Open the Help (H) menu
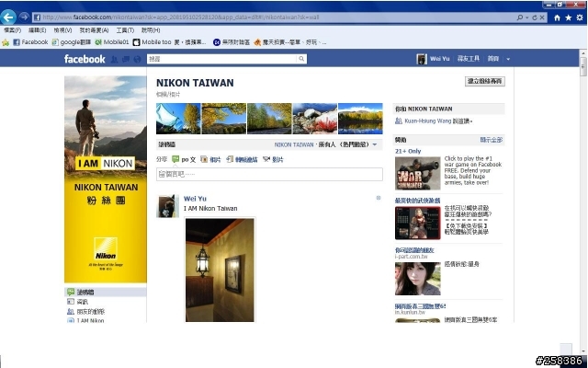Screen dimensions: 588x368 [151, 30]
